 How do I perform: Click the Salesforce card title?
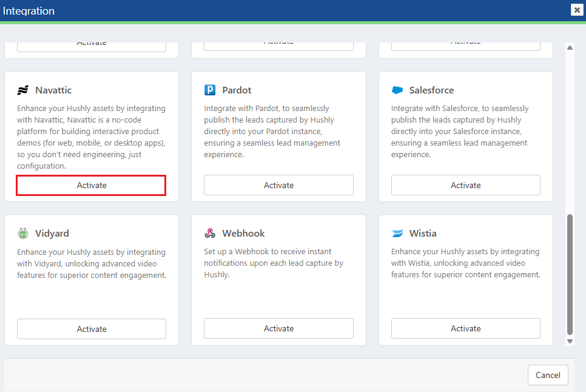coord(432,90)
